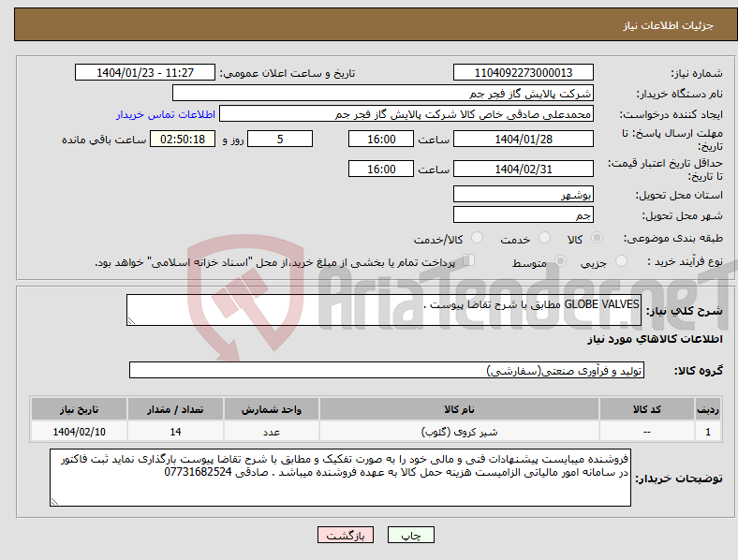This screenshot has height=560, width=738.
Task: Click the resize handle of شرح کلی نیاز textarea
Action: click(131, 321)
